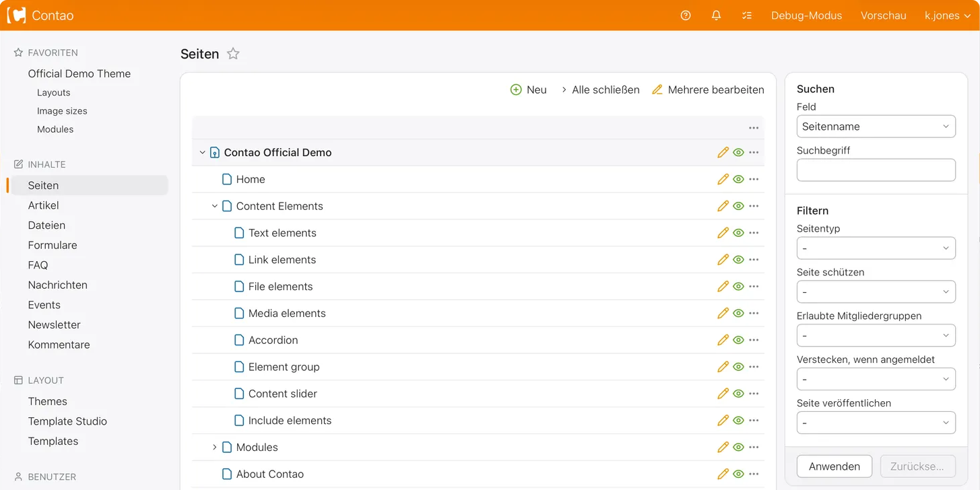Toggle visibility eye for Content slider page
Viewport: 980px width, 490px height.
click(738, 394)
